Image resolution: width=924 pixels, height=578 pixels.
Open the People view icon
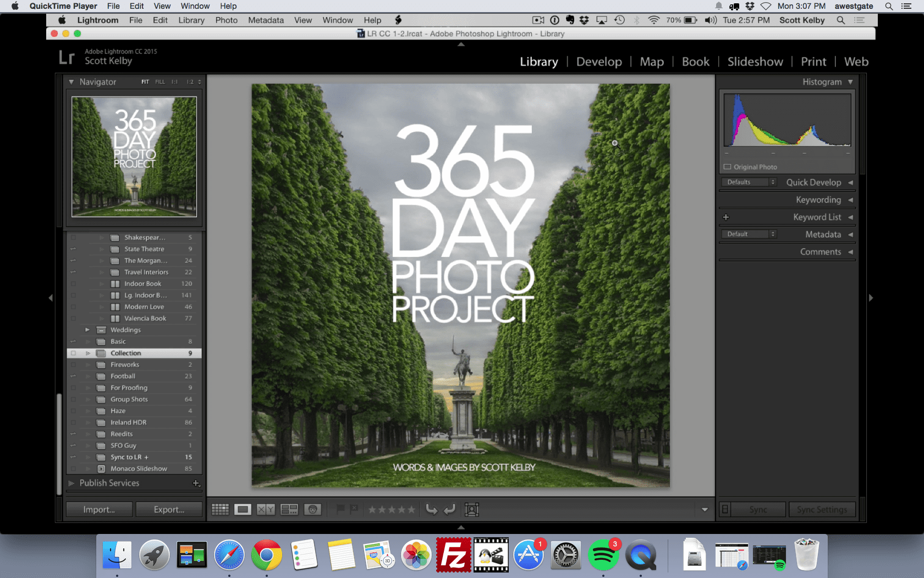[312, 510]
